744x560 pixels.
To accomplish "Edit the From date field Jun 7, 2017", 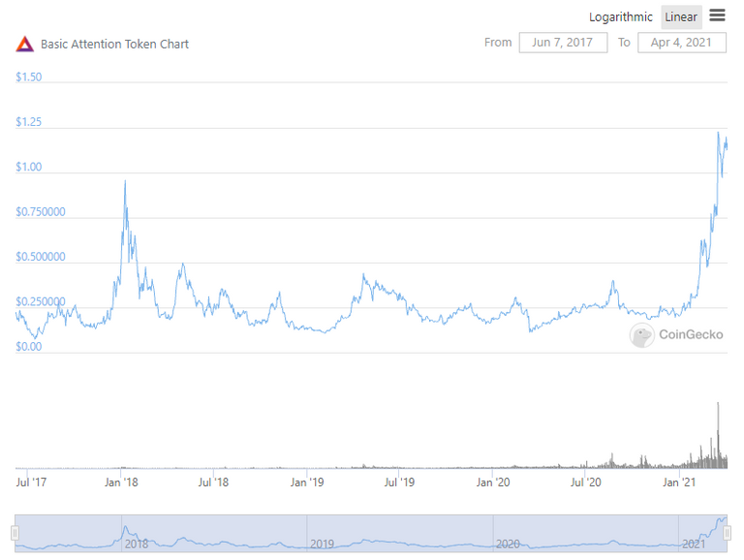I will click(x=563, y=43).
